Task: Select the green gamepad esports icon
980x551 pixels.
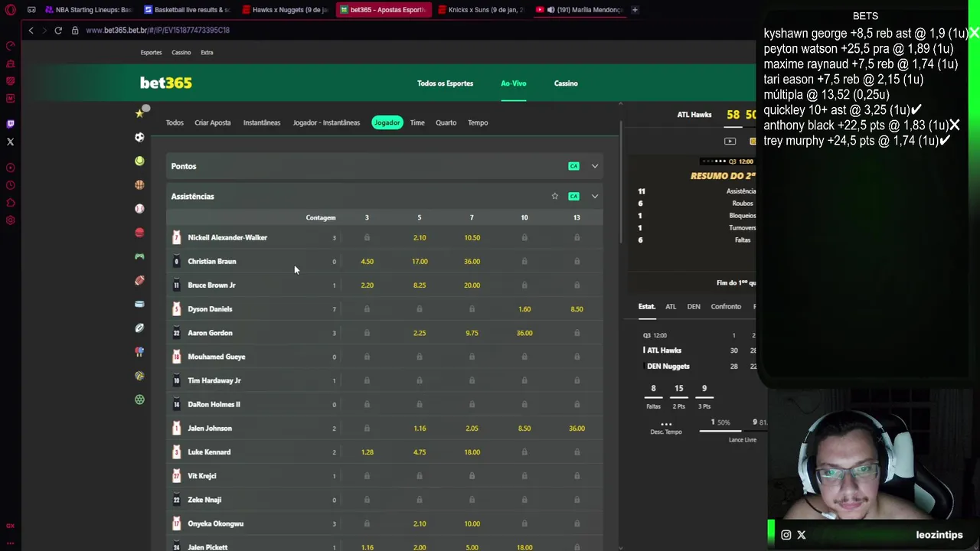Action: point(139,256)
